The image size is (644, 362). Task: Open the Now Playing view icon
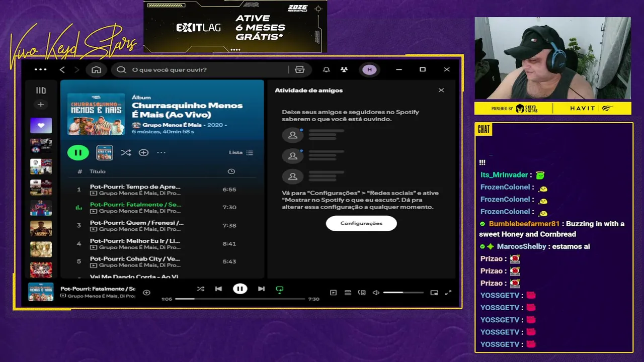pos(333,293)
